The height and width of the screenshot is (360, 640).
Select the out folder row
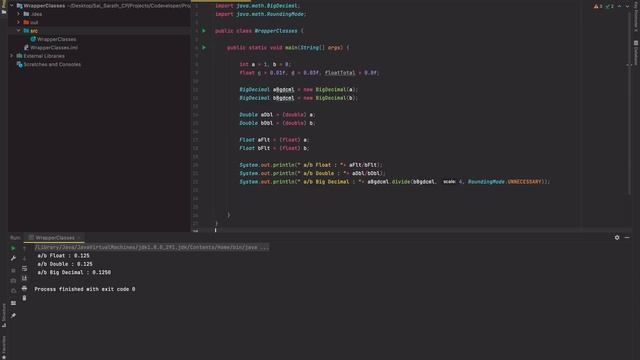(99, 22)
